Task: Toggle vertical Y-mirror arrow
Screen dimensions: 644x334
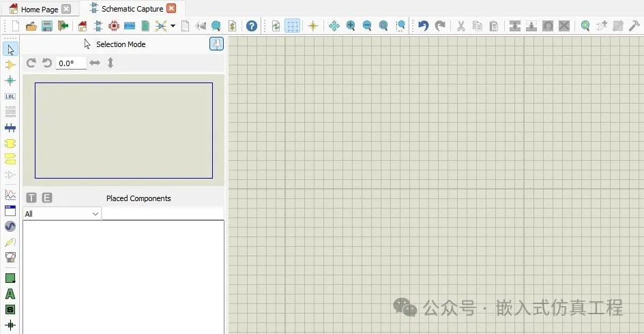Action: click(x=111, y=63)
